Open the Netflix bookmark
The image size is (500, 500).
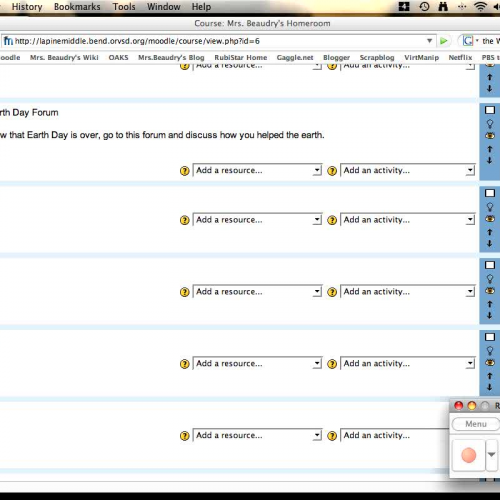click(x=460, y=58)
